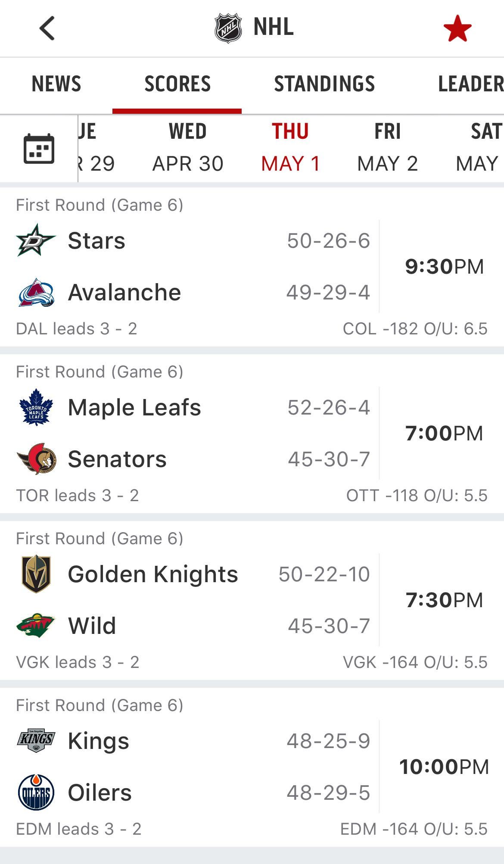Viewport: 504px width, 864px height.
Task: Select the Leaders tab
Action: [470, 84]
